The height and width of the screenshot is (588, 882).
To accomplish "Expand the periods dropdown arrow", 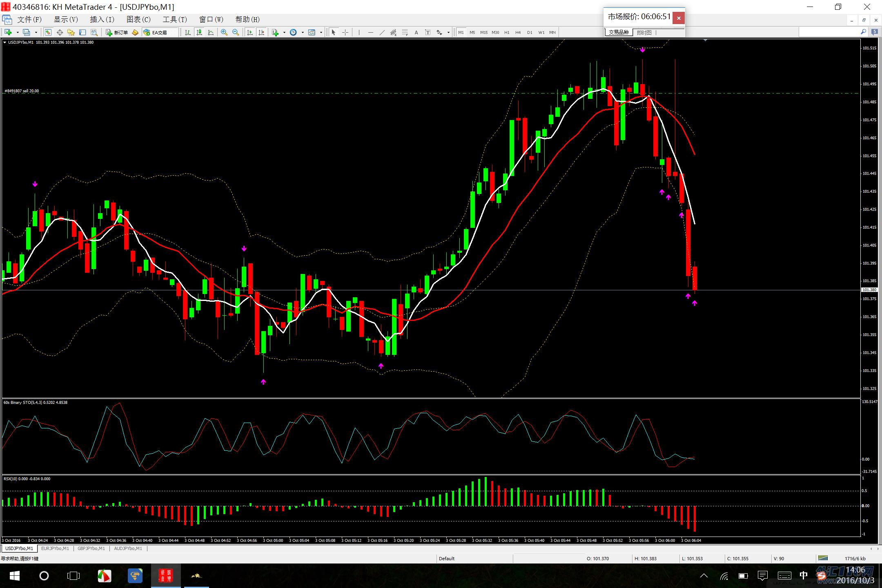I will (303, 32).
